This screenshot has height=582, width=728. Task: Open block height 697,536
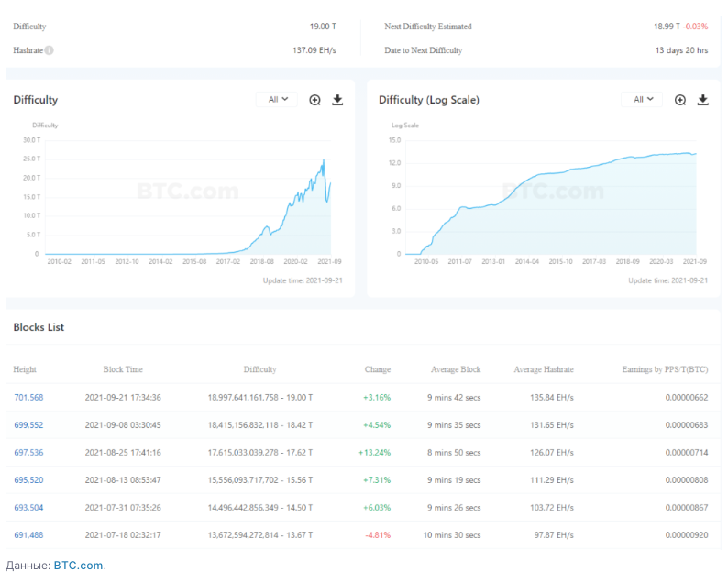(28, 452)
